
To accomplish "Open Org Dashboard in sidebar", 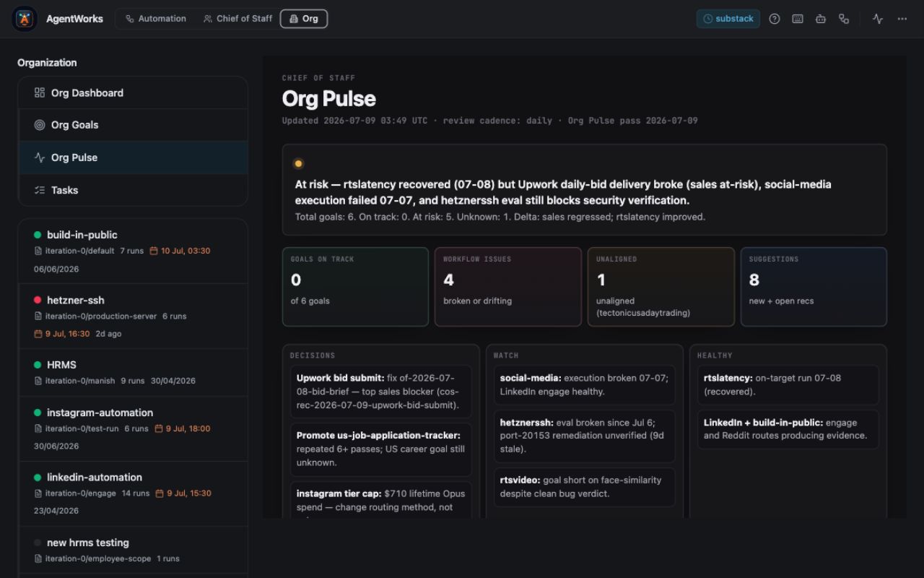I will 133,92.
